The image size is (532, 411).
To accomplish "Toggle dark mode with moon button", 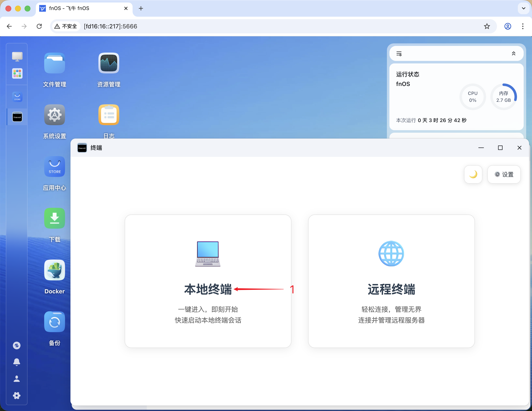I will tap(473, 174).
